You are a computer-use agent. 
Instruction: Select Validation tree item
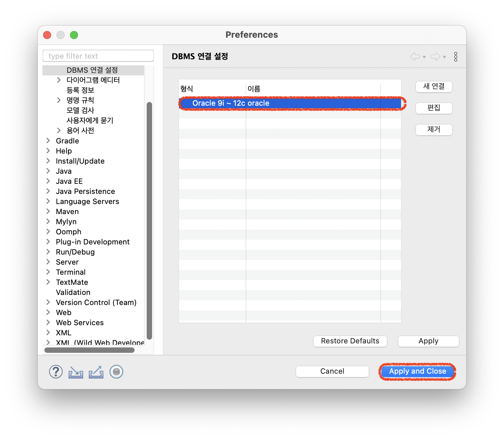point(73,292)
